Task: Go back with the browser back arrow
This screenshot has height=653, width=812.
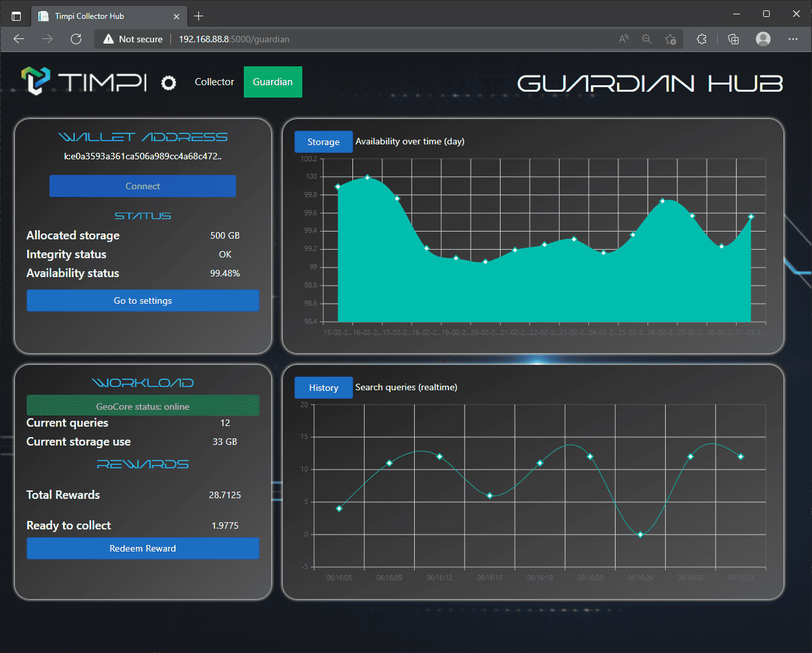Action: point(19,39)
